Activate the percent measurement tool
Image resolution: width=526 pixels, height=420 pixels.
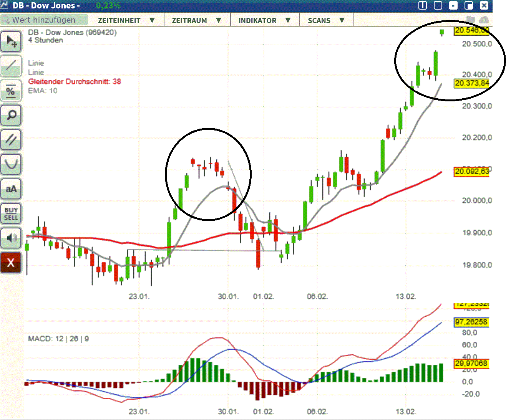(11, 91)
